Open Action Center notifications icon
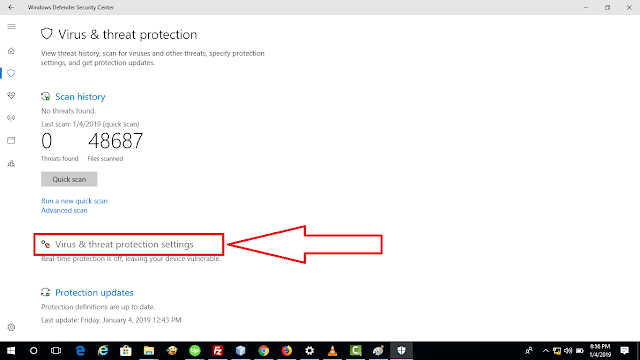 624,351
